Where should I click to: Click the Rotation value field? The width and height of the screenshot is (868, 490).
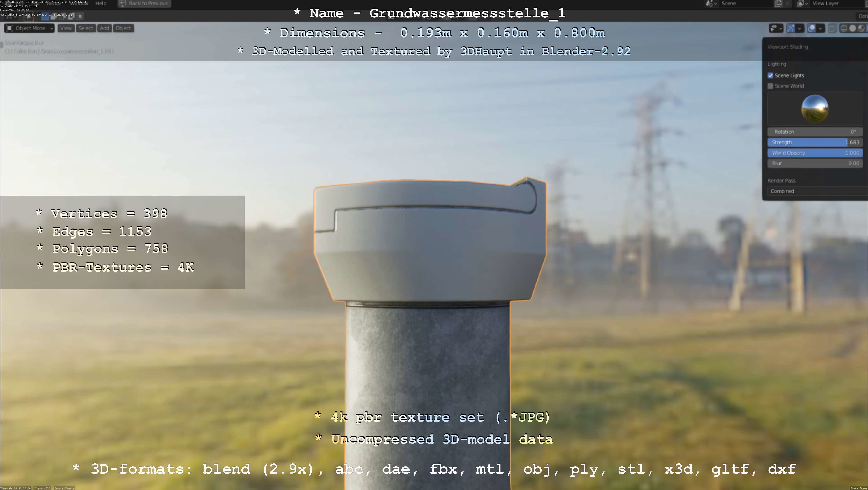pos(815,132)
